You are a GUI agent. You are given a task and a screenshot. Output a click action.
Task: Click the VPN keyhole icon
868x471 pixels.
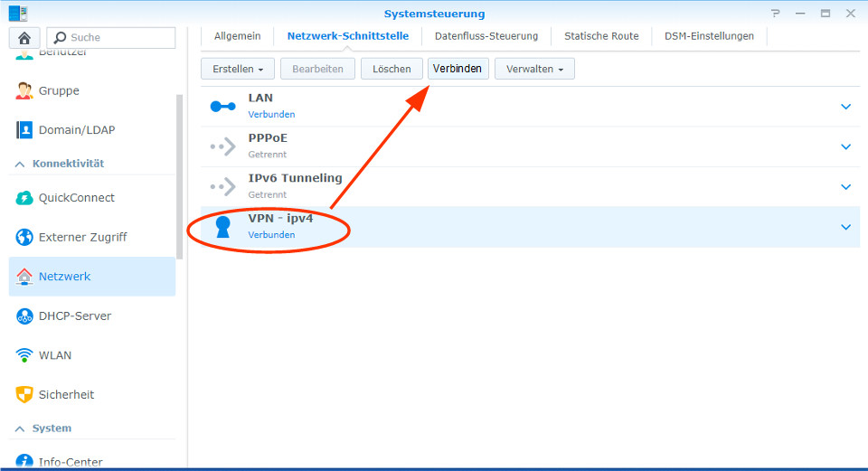pyautogui.click(x=222, y=227)
